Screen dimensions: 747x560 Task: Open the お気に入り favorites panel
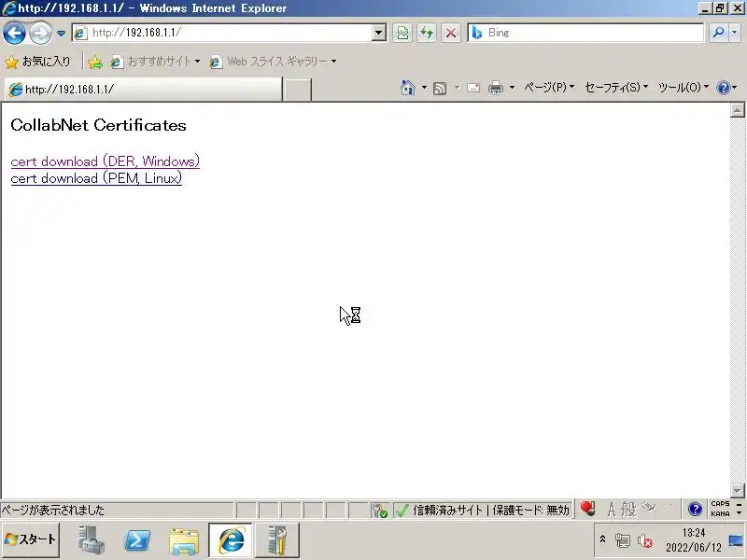coord(38,62)
